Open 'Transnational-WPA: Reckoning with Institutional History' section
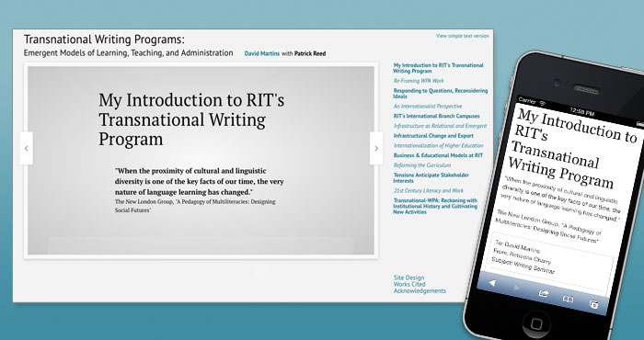This screenshot has height=340, width=644. 435,206
